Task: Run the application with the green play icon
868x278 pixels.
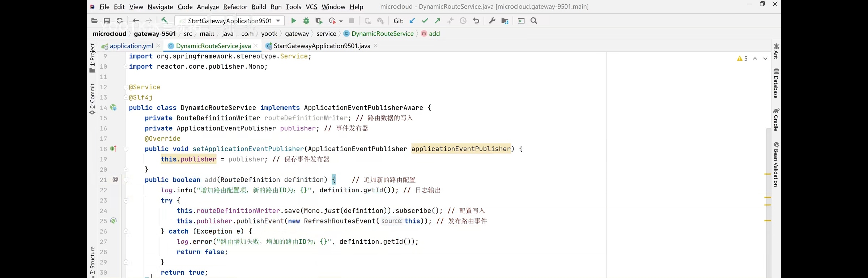Action: coord(294,21)
